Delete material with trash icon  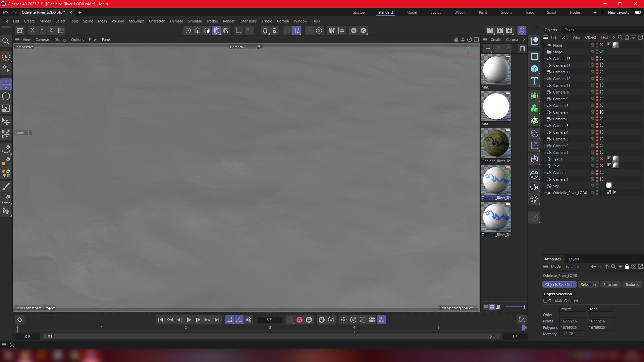(523, 49)
